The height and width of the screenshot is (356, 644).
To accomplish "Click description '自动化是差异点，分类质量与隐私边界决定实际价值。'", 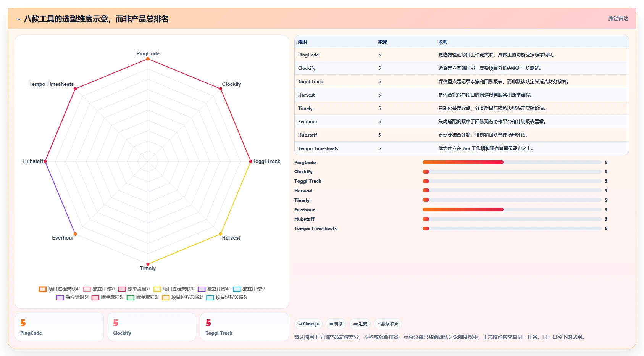I will [492, 108].
